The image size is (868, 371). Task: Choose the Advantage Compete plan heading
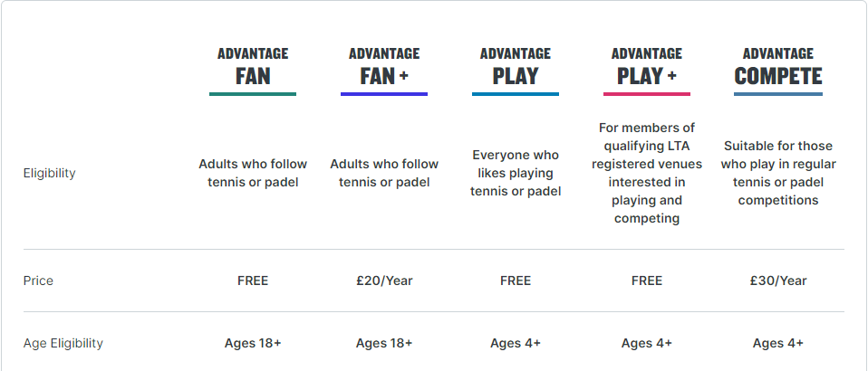778,67
